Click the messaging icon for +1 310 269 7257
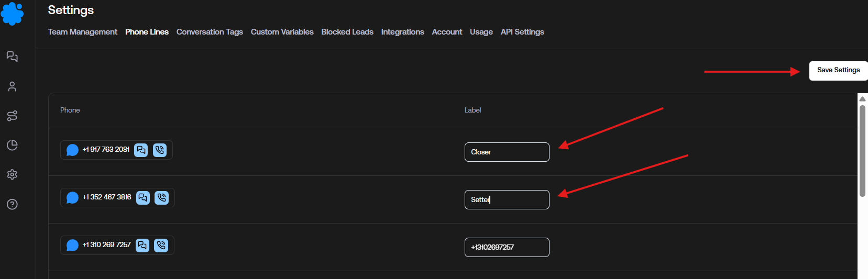This screenshot has width=868, height=279. (x=142, y=245)
